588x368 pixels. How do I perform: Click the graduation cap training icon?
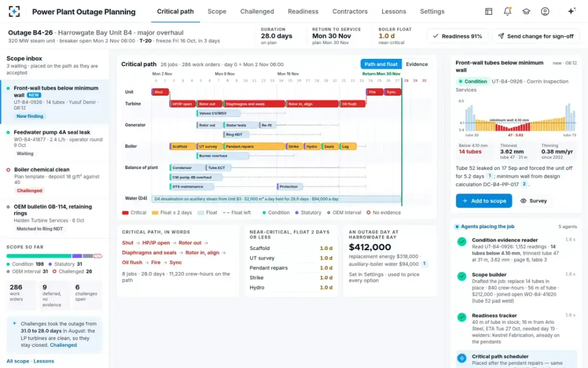pos(526,11)
